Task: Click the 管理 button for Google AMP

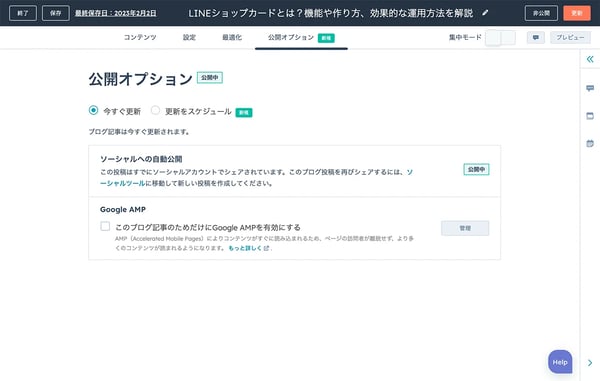Action: (465, 228)
